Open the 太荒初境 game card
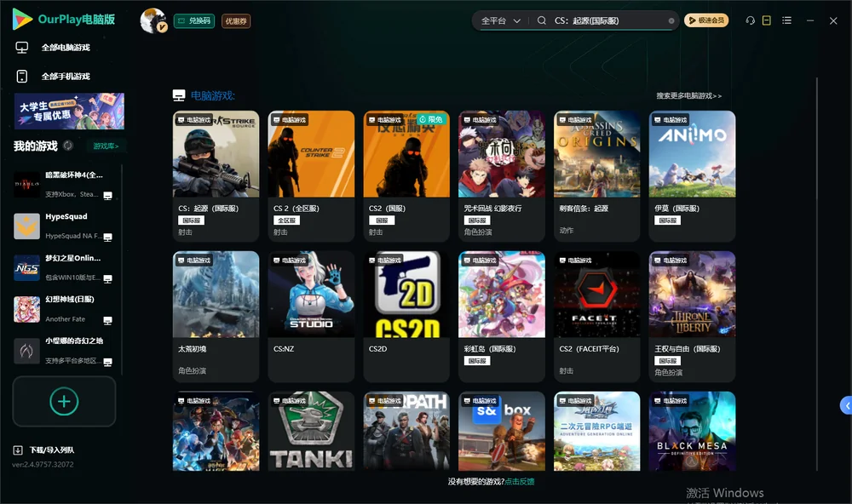852x504 pixels. point(216,317)
